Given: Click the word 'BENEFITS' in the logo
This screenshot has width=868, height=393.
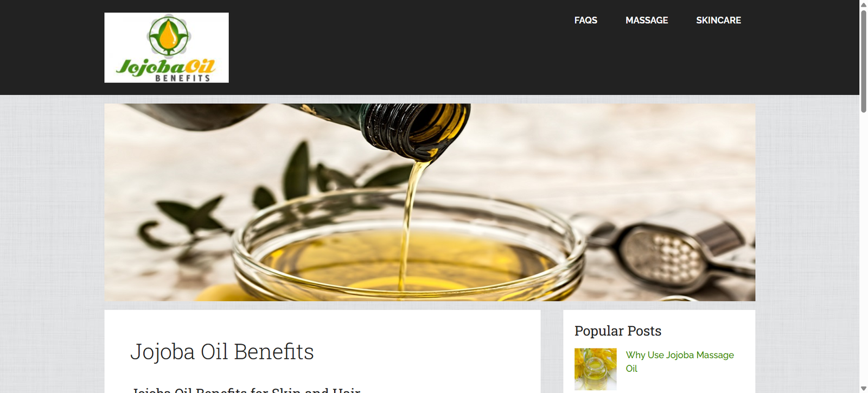Looking at the screenshot, I should tap(183, 78).
